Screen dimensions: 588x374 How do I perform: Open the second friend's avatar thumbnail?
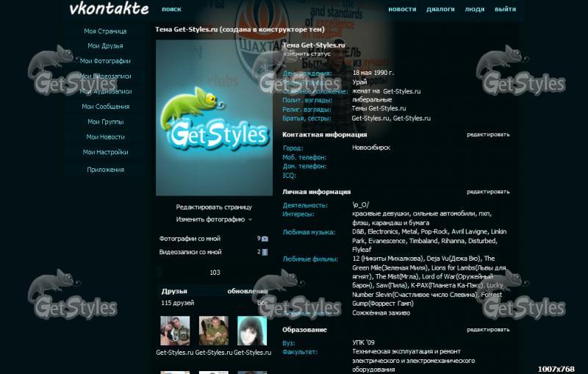pyautogui.click(x=213, y=331)
